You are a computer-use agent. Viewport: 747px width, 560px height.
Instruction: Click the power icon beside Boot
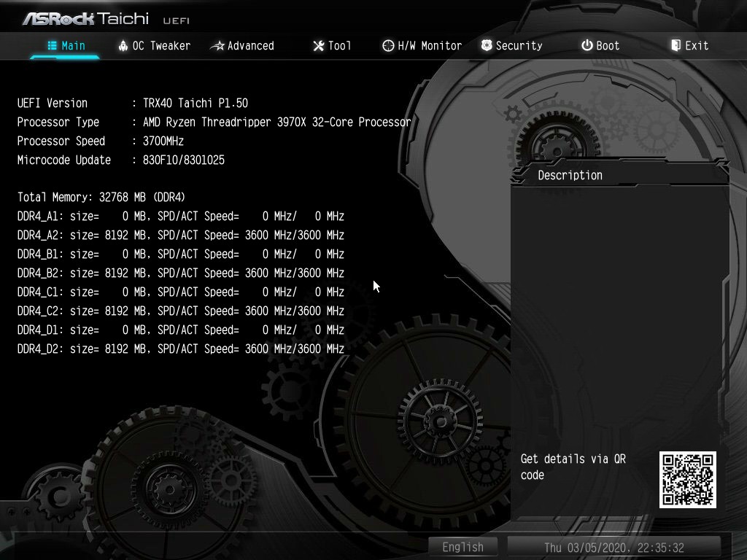(x=587, y=46)
